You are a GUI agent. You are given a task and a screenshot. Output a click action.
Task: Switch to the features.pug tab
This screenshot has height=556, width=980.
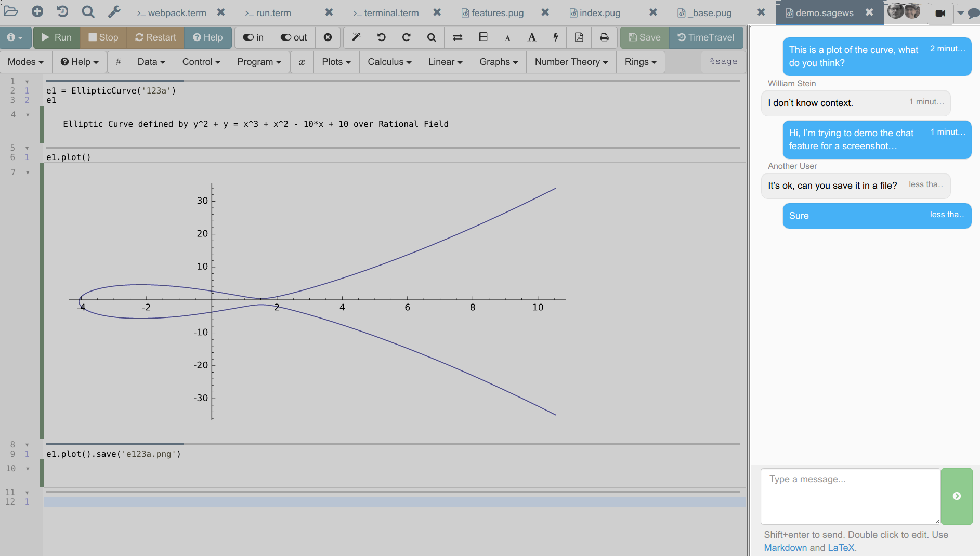click(492, 13)
